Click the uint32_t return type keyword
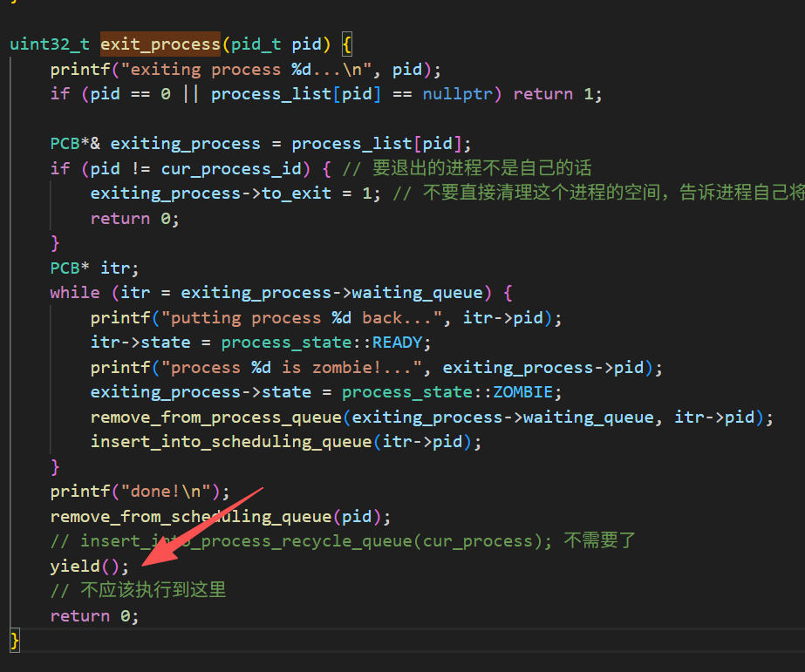This screenshot has width=805, height=672. [50, 44]
